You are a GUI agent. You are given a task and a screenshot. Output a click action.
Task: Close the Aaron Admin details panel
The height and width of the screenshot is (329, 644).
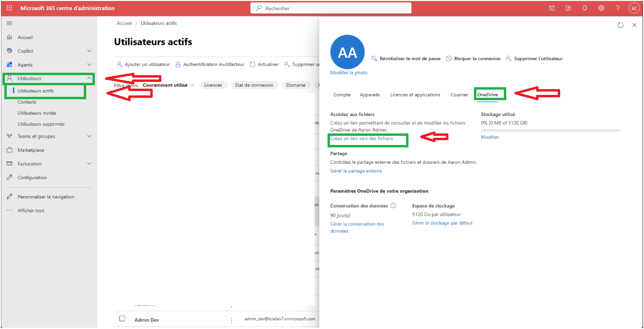[x=634, y=25]
